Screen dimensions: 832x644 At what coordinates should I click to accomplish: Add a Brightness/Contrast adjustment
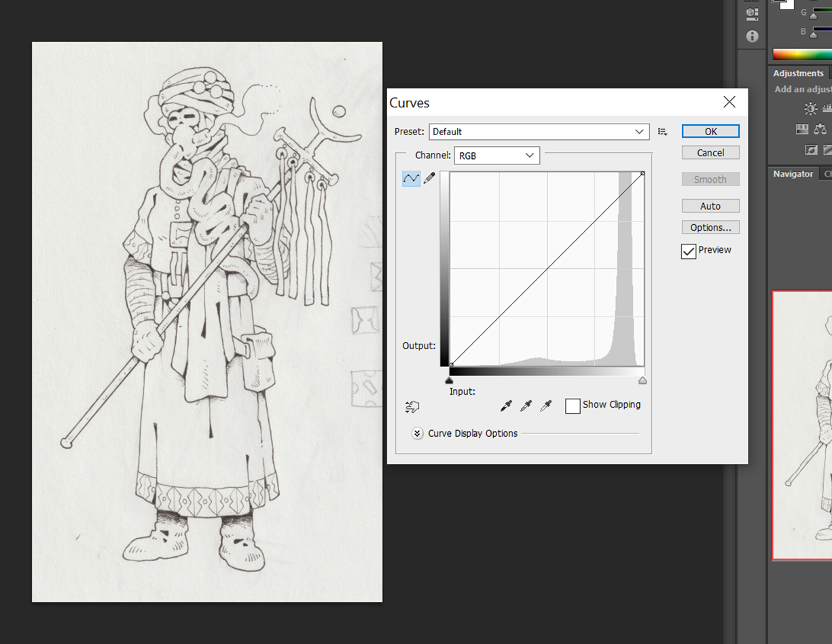(x=811, y=109)
